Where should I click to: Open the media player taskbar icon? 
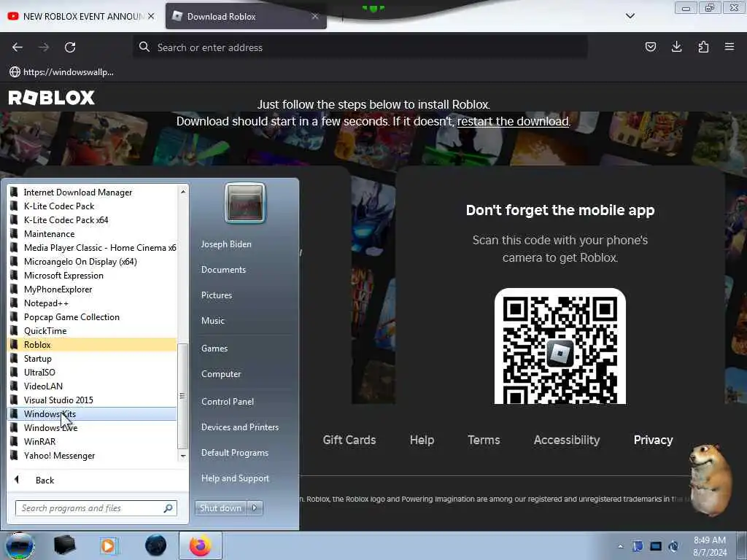pyautogui.click(x=109, y=545)
